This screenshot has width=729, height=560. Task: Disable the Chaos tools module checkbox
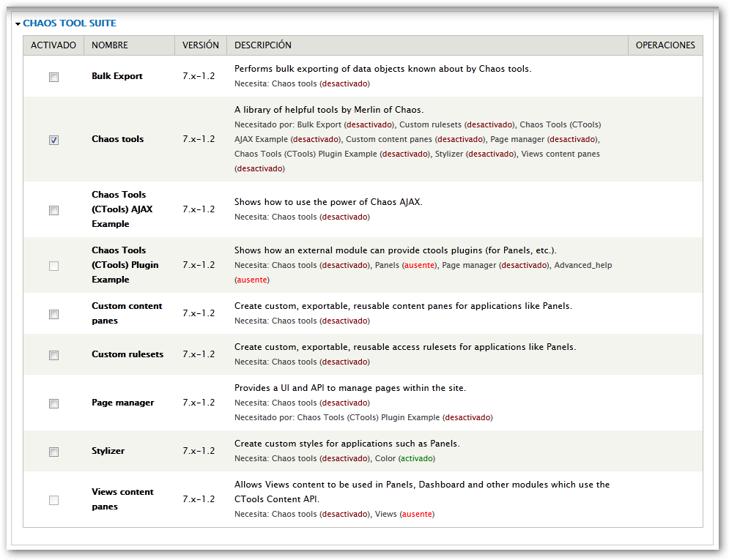53,139
